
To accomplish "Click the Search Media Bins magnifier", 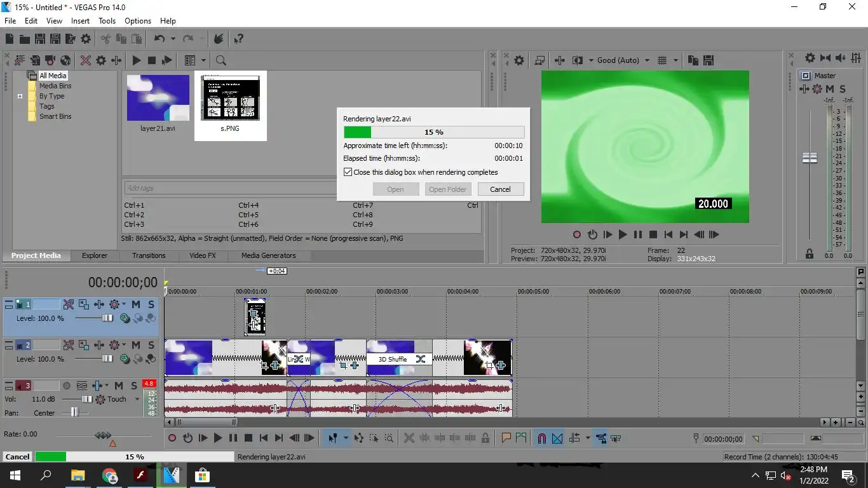I will click(x=220, y=60).
